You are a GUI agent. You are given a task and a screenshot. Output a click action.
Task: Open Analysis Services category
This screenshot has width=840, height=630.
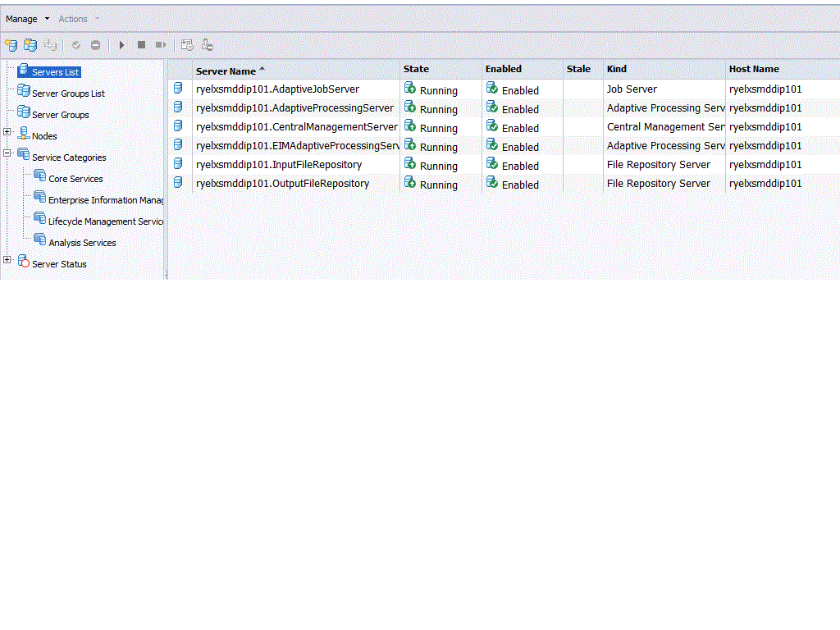[x=82, y=243]
